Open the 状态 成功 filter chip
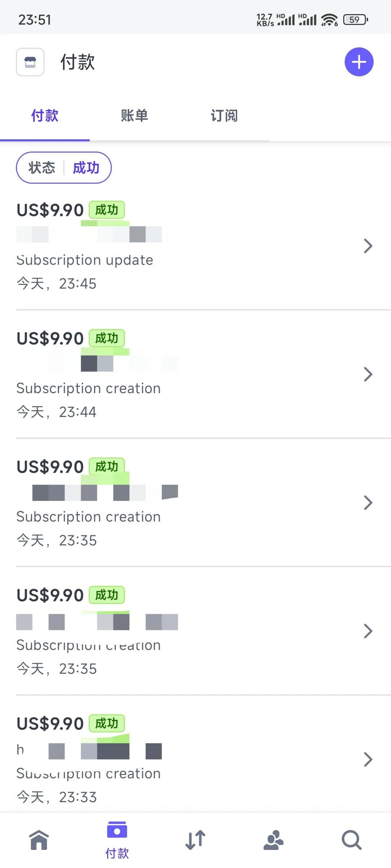Image resolution: width=391 pixels, height=868 pixels. click(64, 168)
